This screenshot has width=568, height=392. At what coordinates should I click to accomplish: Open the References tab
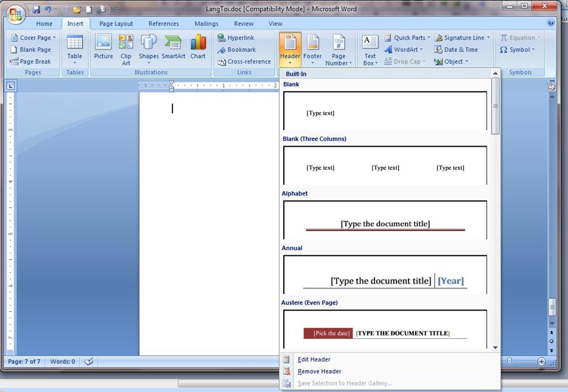[x=163, y=24]
